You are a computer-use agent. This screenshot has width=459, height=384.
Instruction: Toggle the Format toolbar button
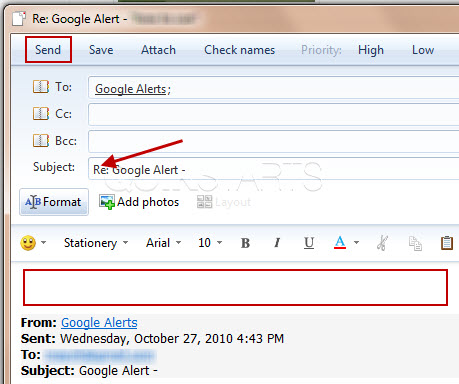(x=54, y=202)
